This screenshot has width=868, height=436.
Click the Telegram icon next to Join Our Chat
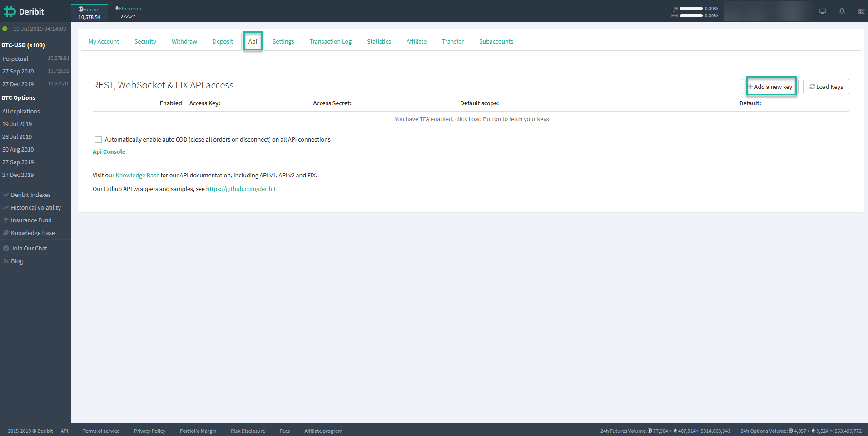(x=5, y=248)
